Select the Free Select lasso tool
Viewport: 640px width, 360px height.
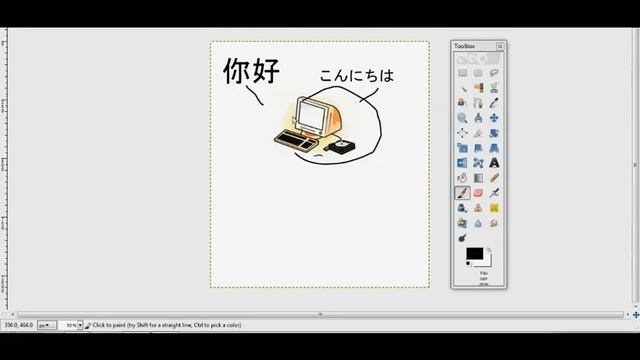[x=494, y=73]
